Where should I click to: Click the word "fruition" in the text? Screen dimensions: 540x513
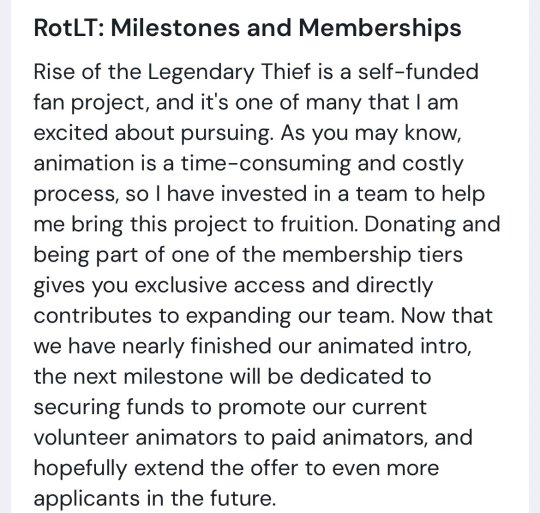click(318, 224)
